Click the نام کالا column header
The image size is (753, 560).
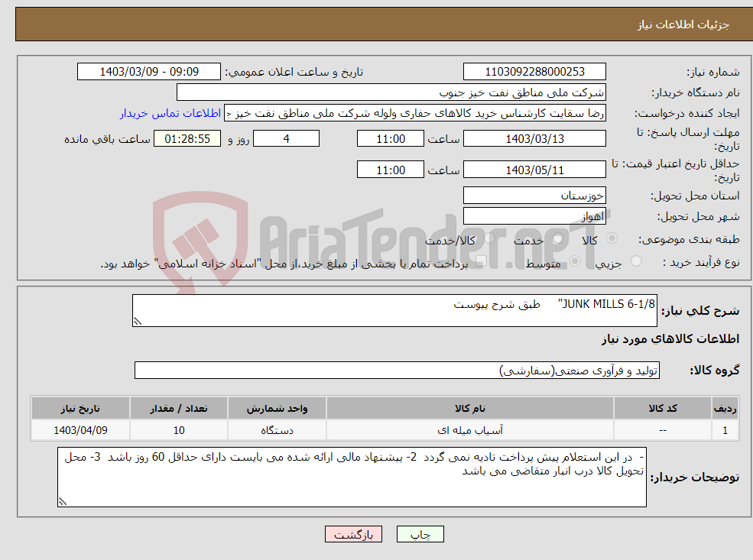coord(470,409)
